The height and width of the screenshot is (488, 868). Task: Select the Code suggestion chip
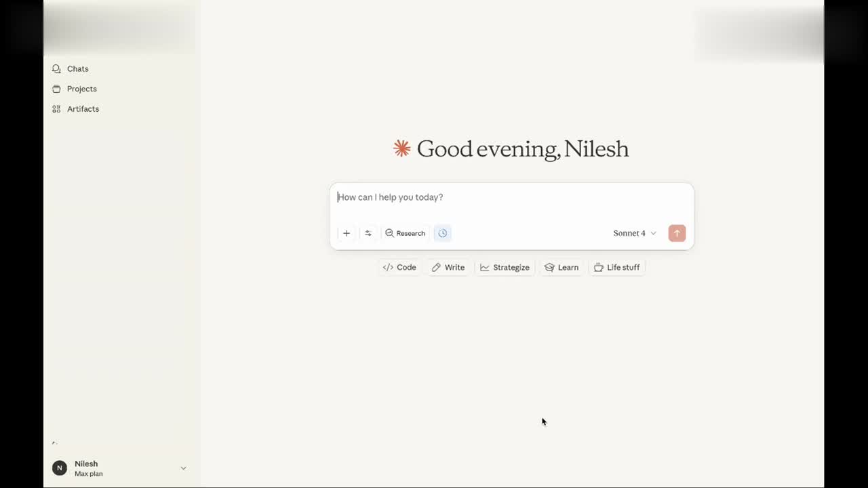pyautogui.click(x=399, y=267)
